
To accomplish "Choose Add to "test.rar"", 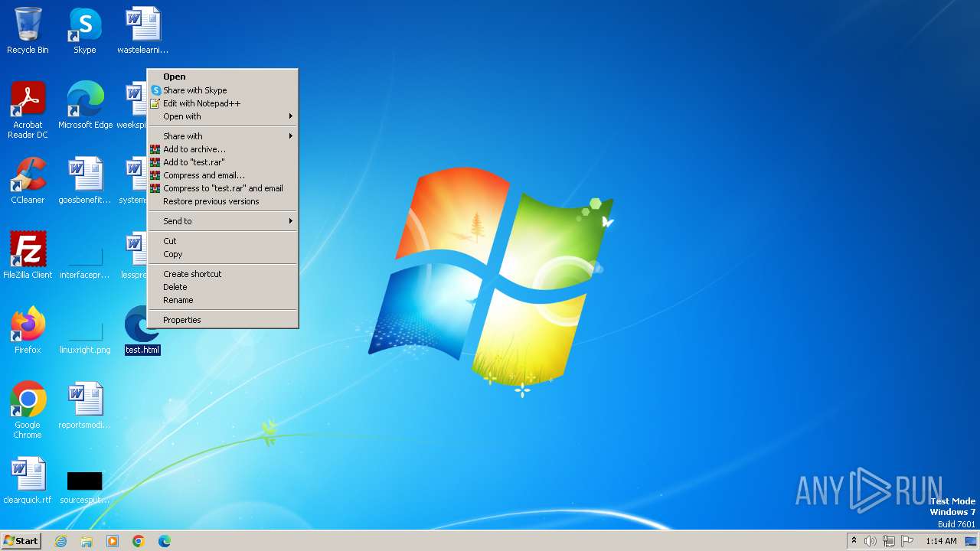I will (223, 162).
